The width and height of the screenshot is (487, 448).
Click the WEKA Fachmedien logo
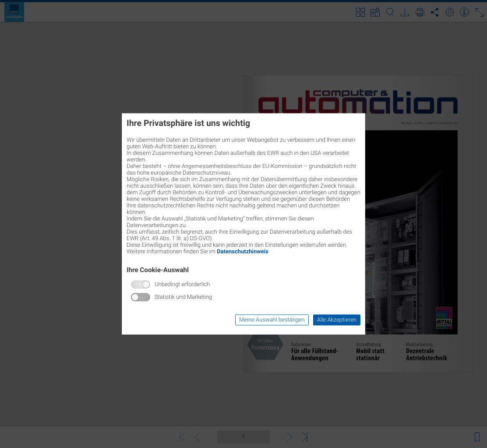pos(14,12)
